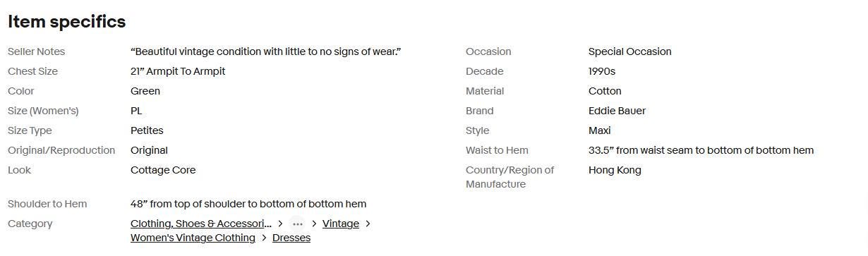Click the Maxi style value
Screen dimensions: 868x256
[x=600, y=130]
